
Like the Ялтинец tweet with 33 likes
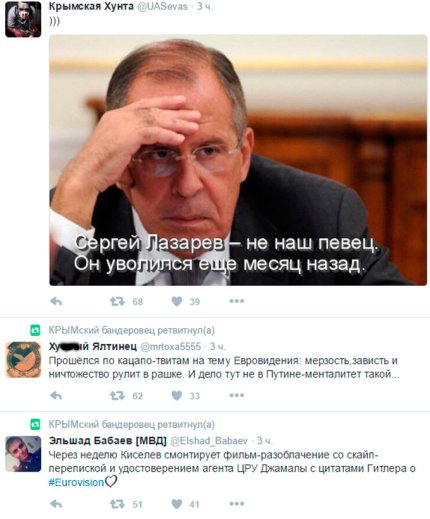click(176, 396)
